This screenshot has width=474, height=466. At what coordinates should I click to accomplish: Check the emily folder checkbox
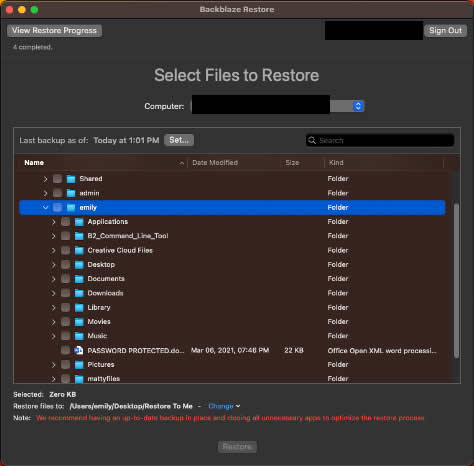point(57,207)
